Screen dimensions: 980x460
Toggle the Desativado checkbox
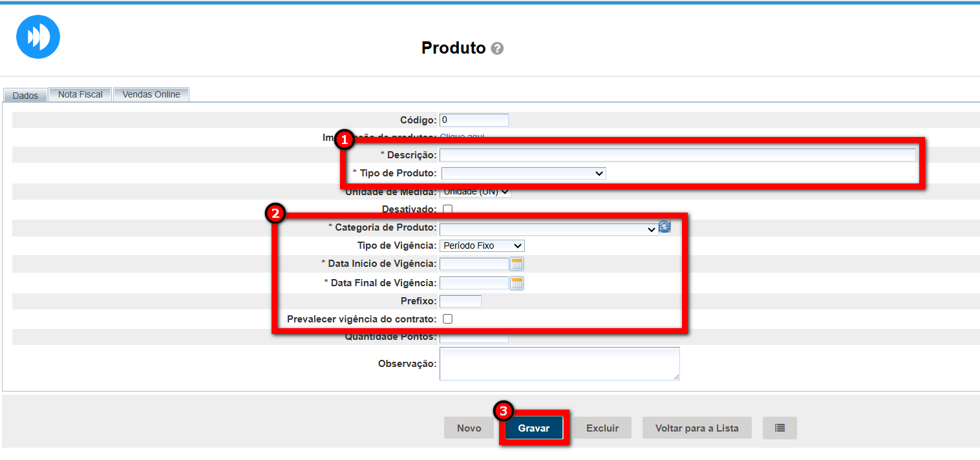pos(447,209)
